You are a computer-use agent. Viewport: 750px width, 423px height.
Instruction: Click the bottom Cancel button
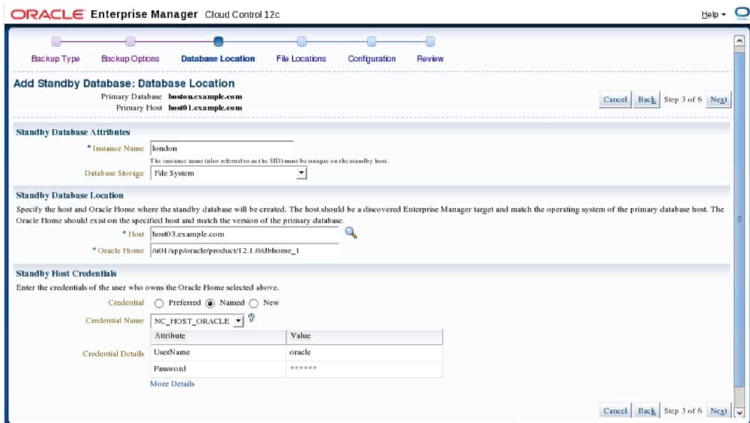coord(615,411)
